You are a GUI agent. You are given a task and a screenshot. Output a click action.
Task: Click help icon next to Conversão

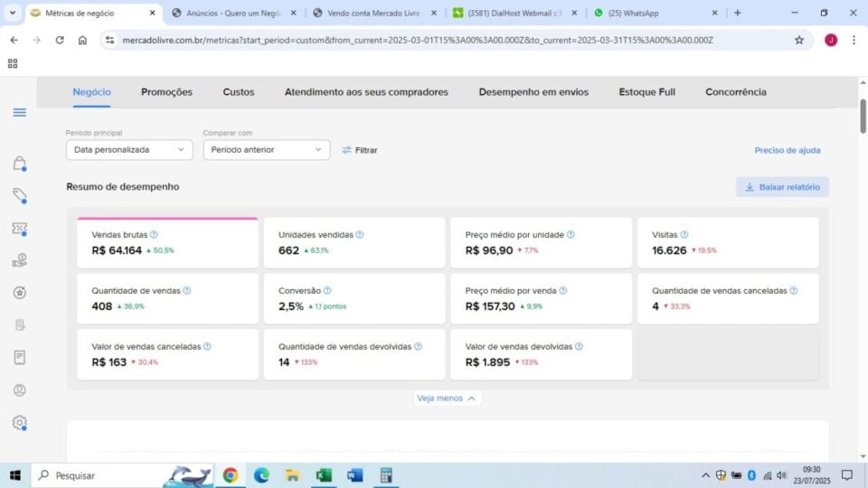pos(327,290)
